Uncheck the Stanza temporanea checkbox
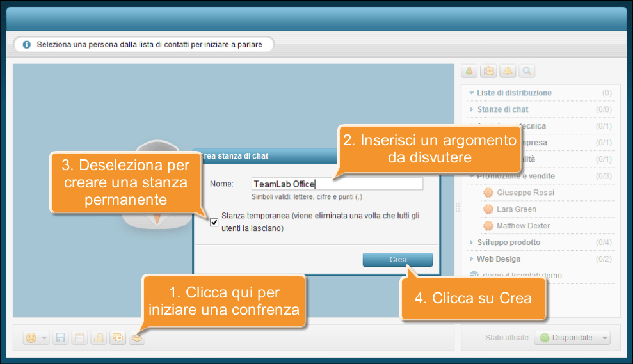Viewport: 633px width, 364px height. tap(214, 223)
